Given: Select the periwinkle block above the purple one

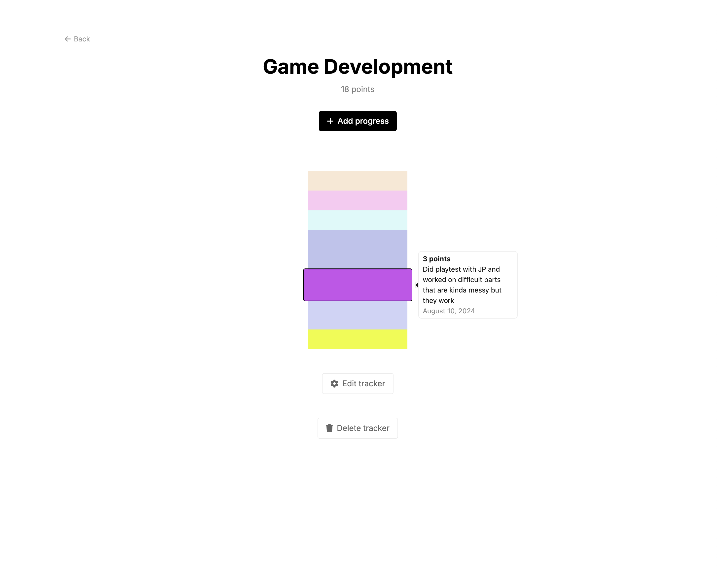Looking at the screenshot, I should point(358,249).
